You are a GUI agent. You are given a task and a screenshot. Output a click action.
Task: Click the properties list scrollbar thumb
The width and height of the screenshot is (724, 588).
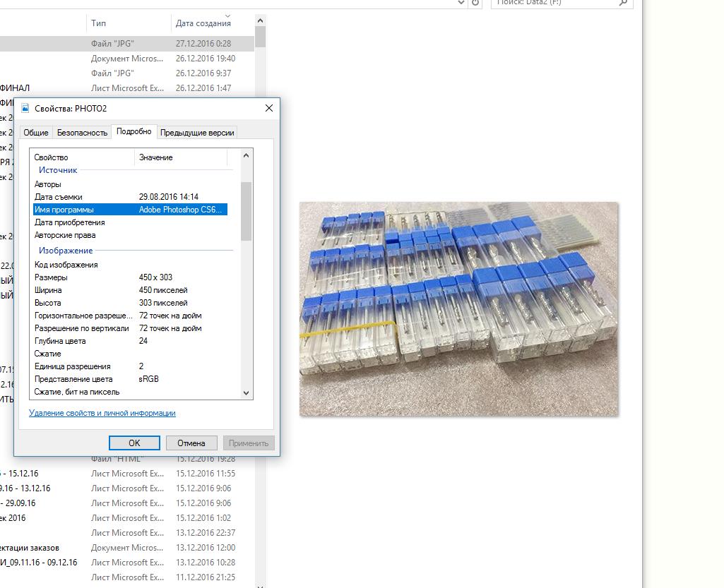[246, 211]
